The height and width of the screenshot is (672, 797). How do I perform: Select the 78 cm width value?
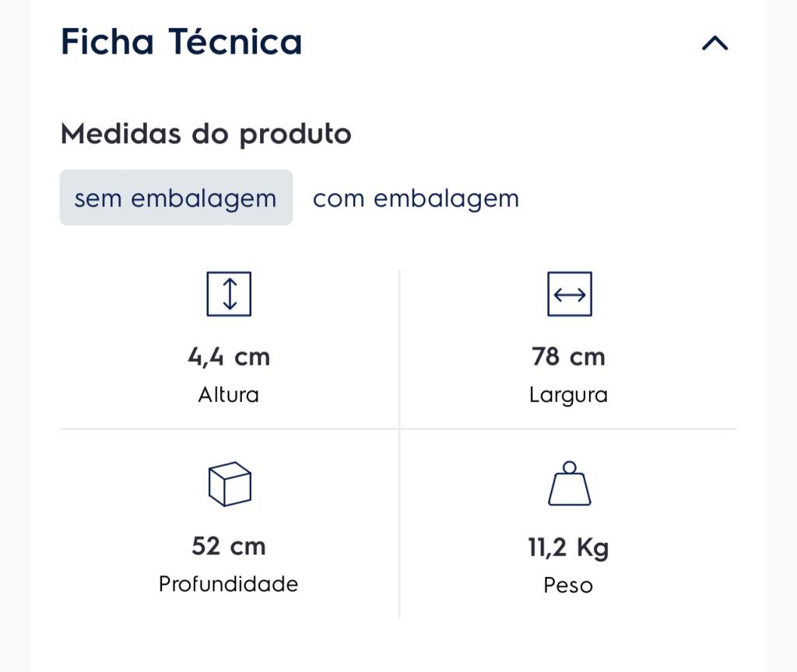pyautogui.click(x=568, y=356)
